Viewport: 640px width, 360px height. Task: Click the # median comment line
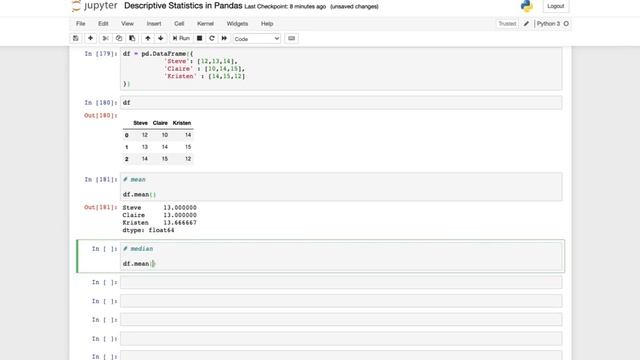(x=138, y=249)
